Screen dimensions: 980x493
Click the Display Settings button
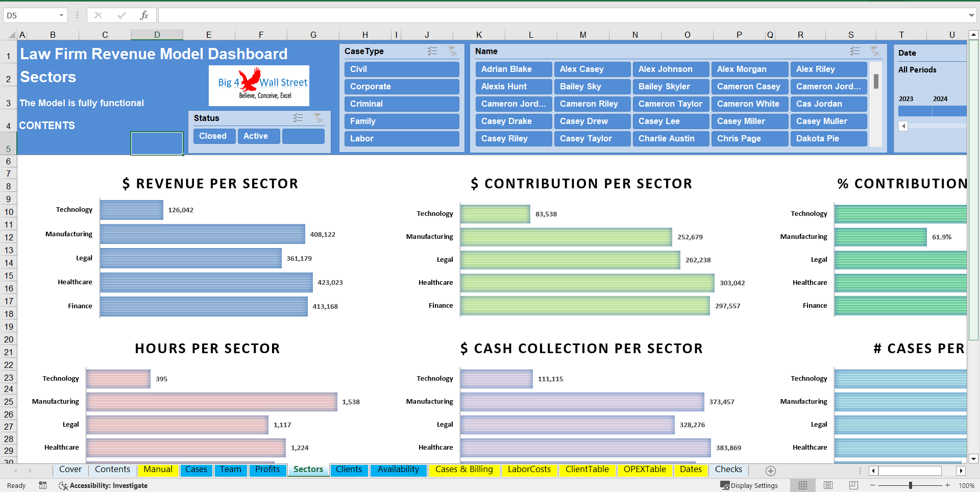749,485
